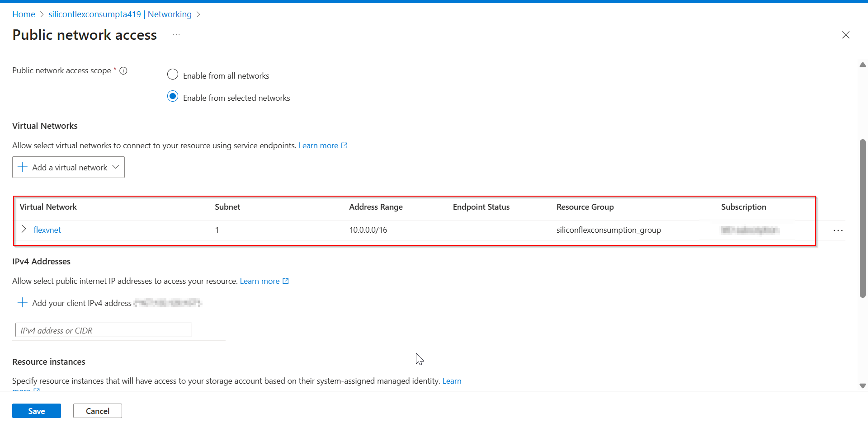Select Enable from selected networks
This screenshot has width=868, height=423.
[x=172, y=96]
